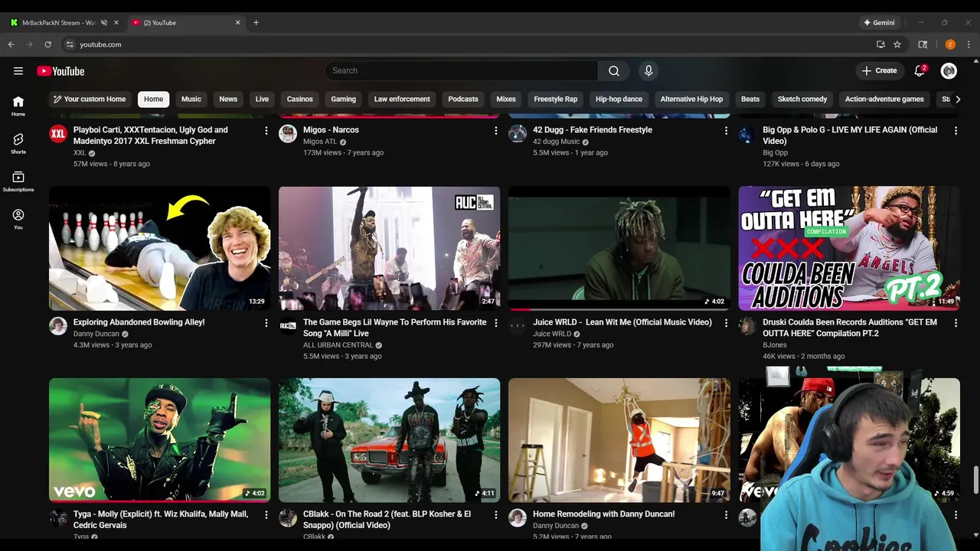The image size is (980, 551).
Task: Open options for The Game Begs Lil Wayne video
Action: coord(496,323)
